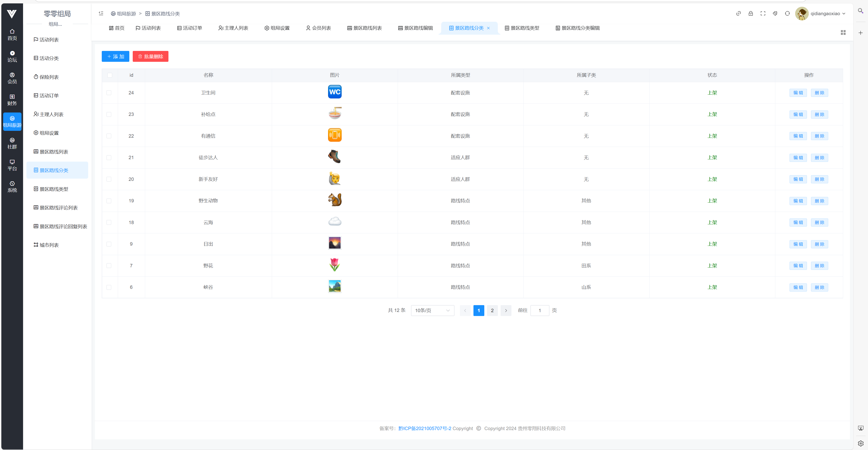Tick the checkbox for 野生动物 row
The image size is (868, 450).
(109, 201)
